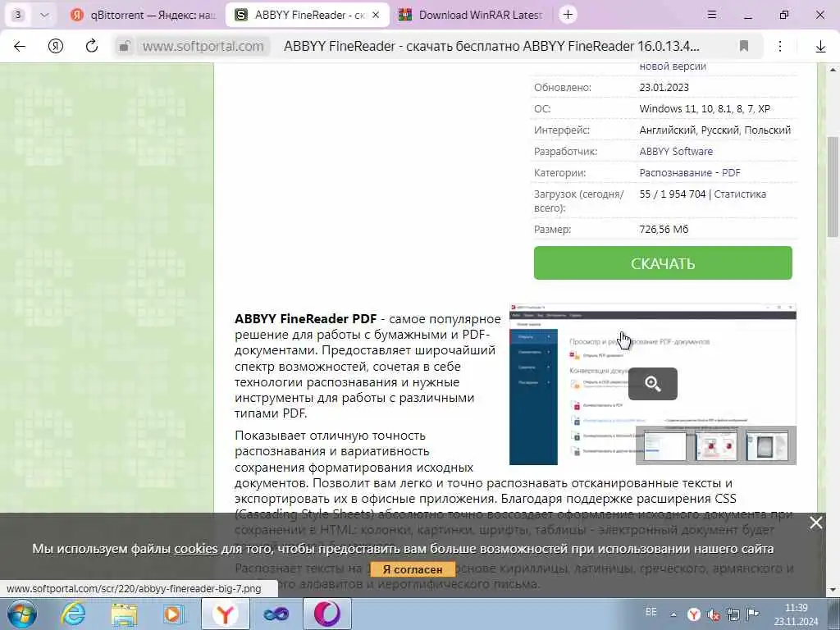Screen dimensions: 840x630
Task: Open the browser main menu hamburger icon
Action: click(x=712, y=15)
